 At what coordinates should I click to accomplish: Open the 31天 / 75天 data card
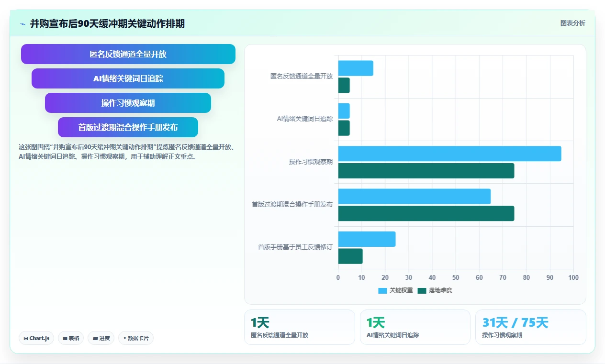click(x=530, y=327)
